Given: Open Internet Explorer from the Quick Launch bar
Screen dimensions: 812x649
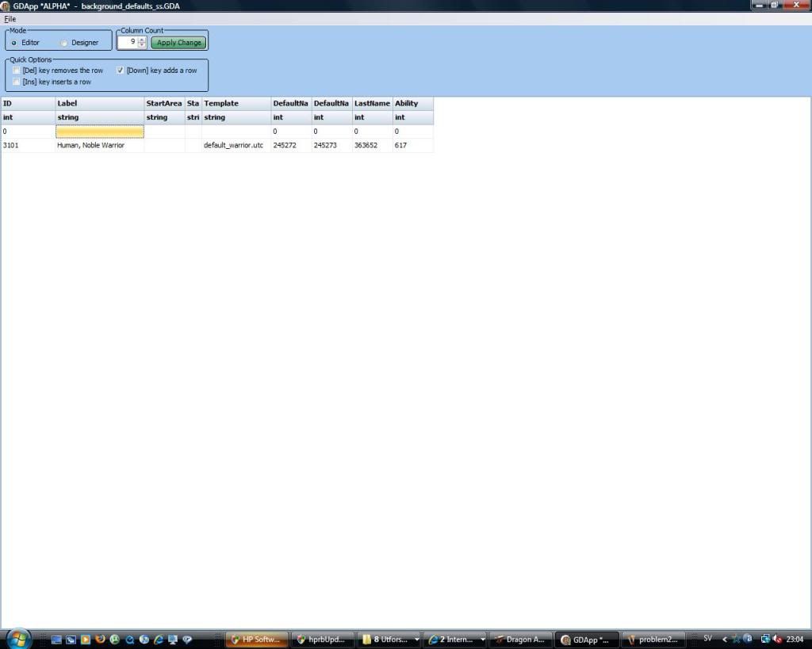Looking at the screenshot, I should (x=159, y=639).
